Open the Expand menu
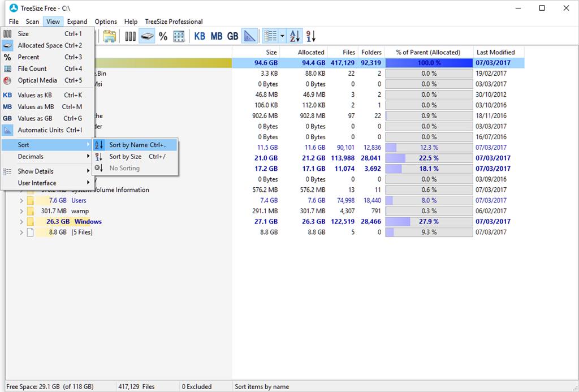579x392 pixels. pos(77,21)
